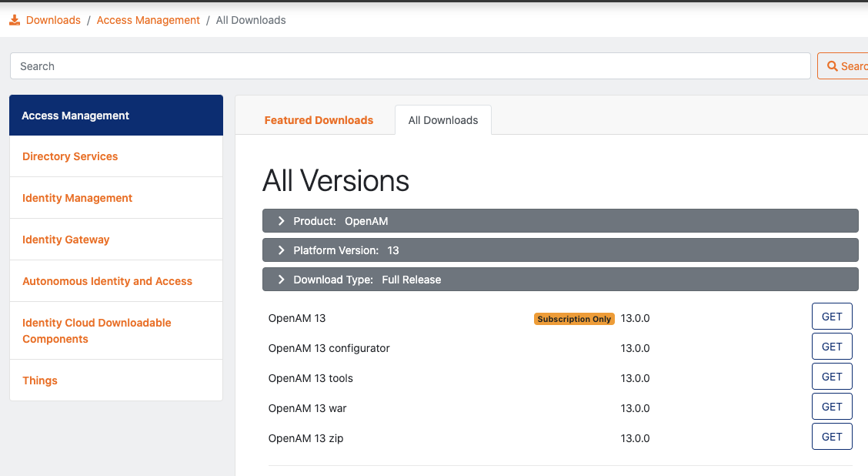Open Identity Management in the sidebar
Viewport: 868px width, 476px height.
[116, 198]
